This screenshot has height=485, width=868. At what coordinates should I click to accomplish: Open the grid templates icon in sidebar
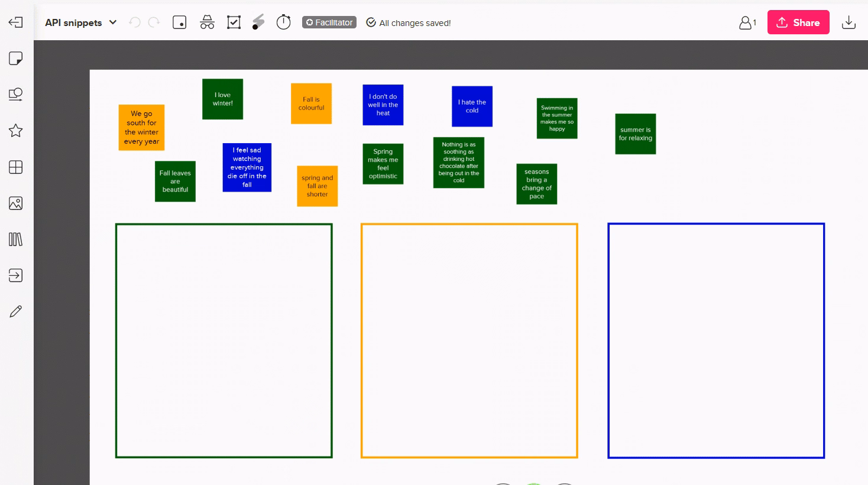[16, 167]
